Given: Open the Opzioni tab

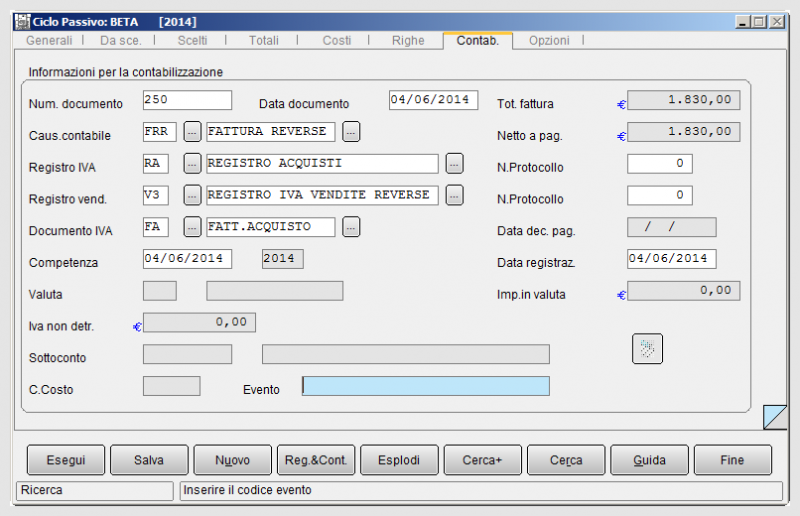Looking at the screenshot, I should tap(549, 40).
